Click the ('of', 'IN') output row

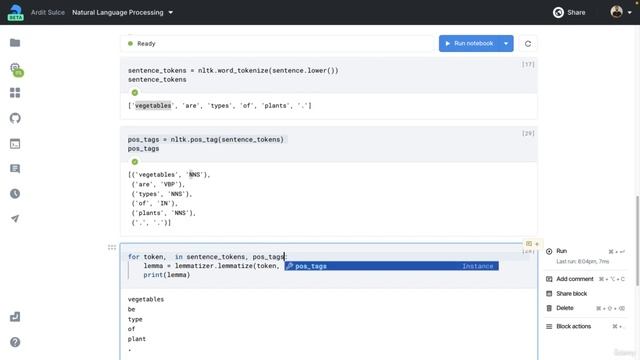155,203
